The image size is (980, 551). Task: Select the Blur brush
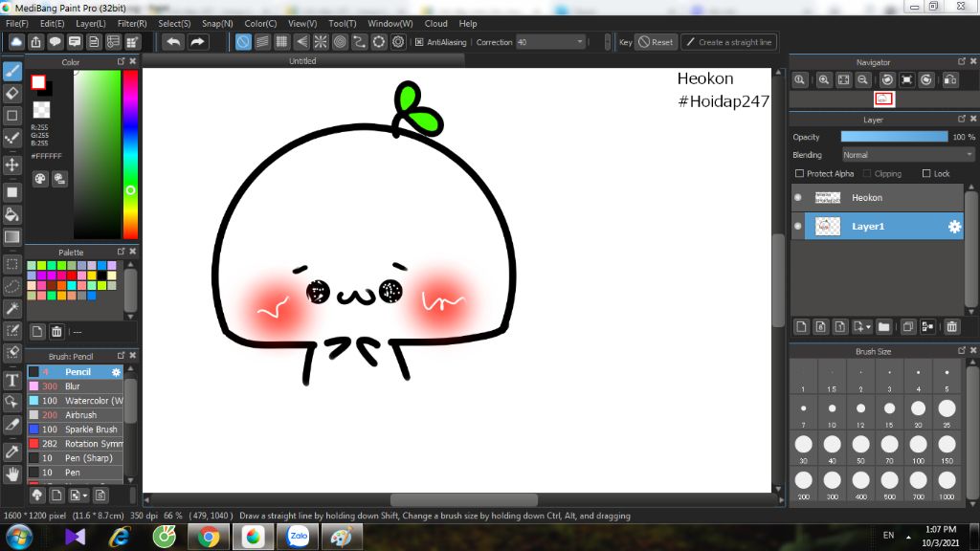point(75,386)
